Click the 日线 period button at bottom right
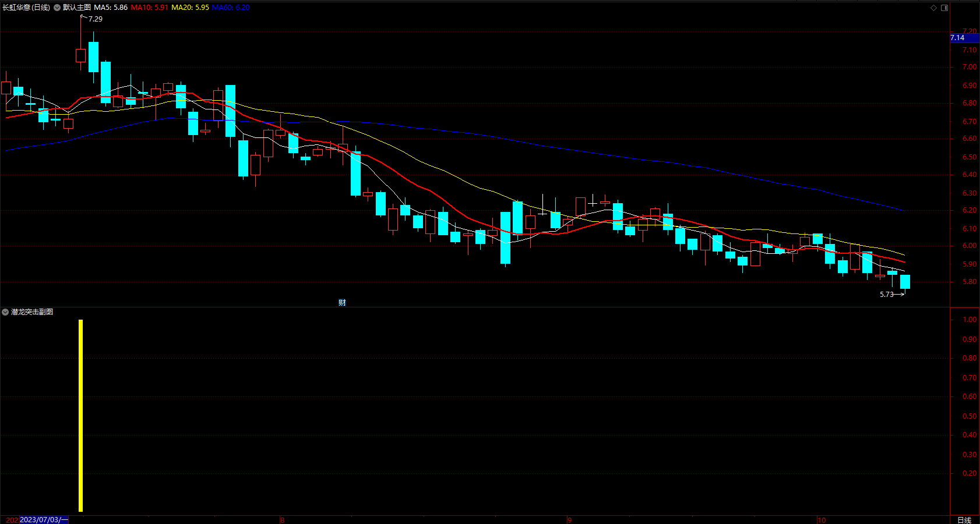Viewport: 980px width, 524px height. point(964,520)
